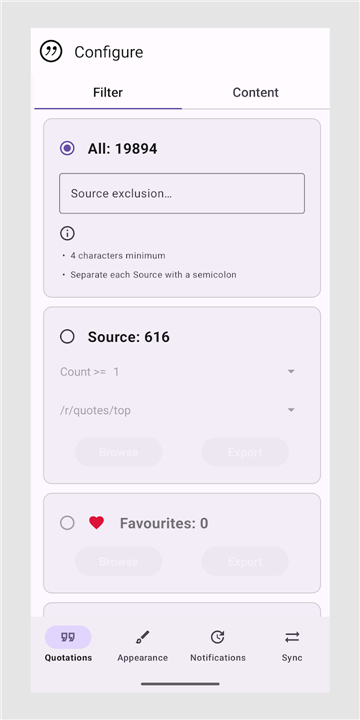Expand the Count >= 1 dropdown

(178, 372)
